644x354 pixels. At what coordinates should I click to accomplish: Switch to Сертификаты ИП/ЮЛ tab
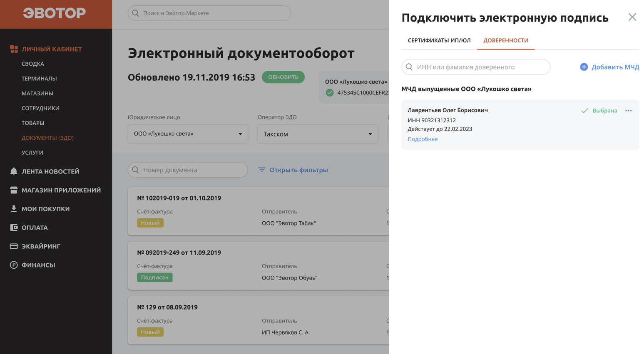tap(439, 40)
